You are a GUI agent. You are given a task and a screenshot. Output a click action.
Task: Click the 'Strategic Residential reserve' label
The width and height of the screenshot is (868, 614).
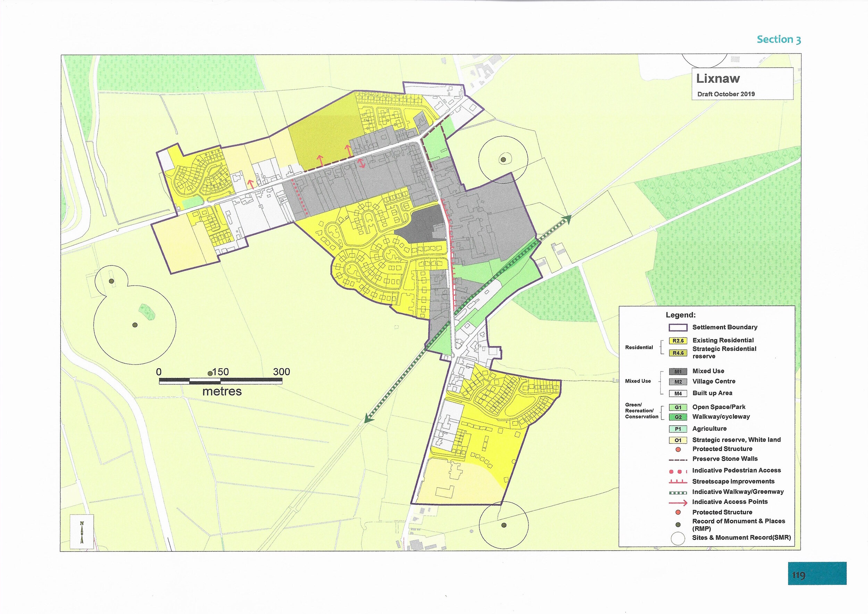(724, 353)
